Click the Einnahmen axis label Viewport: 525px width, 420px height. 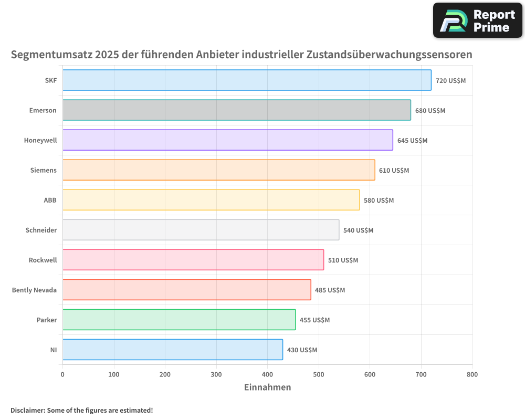(268, 387)
